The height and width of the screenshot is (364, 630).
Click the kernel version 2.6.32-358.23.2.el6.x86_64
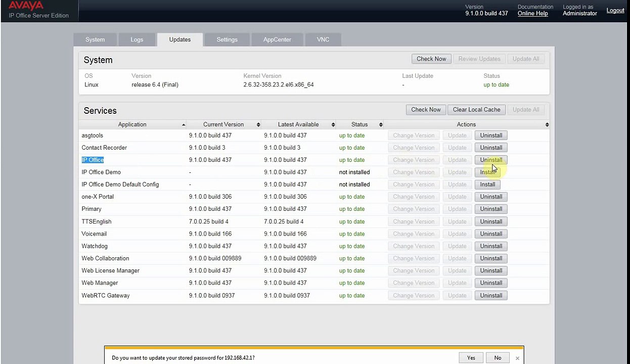[x=279, y=84]
